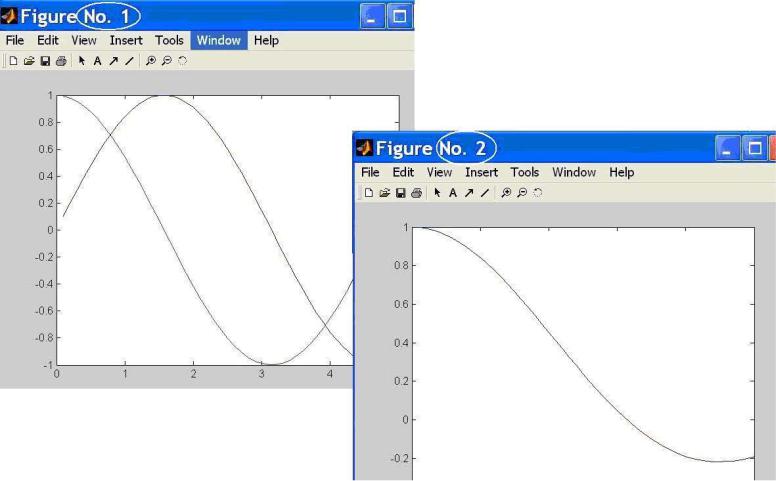Viewport: 776px width, 481px height.
Task: Maximize the Figure No. 1 window
Action: point(399,16)
